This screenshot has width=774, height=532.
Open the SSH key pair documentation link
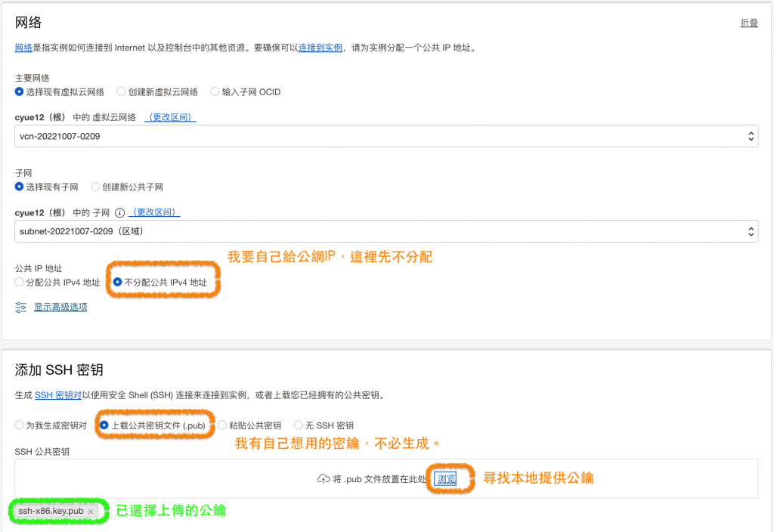[x=57, y=394]
